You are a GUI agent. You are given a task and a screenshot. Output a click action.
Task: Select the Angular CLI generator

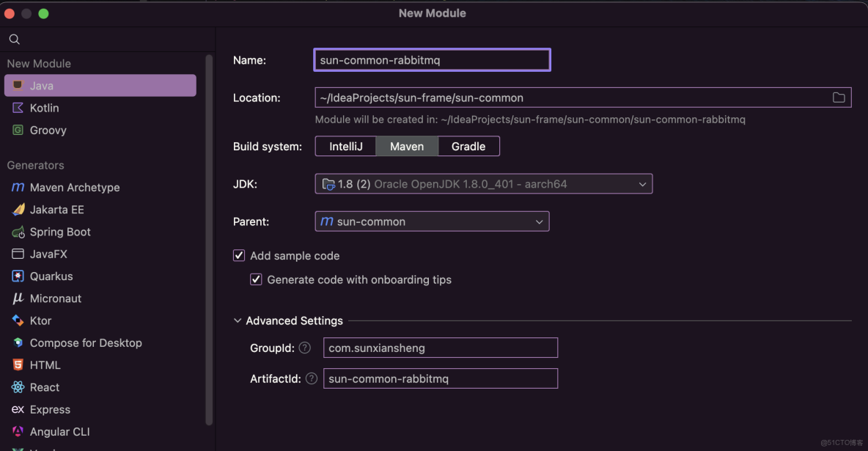tap(18, 431)
